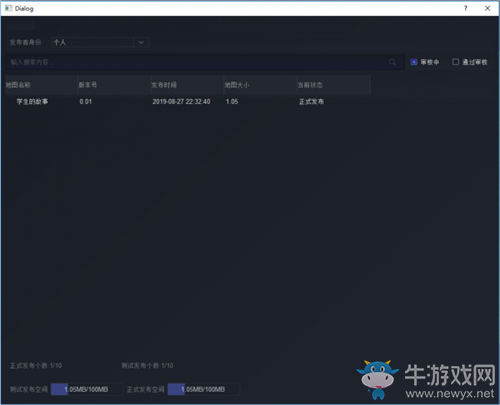Close the Dialog window
The width and height of the screenshot is (500, 405).
click(487, 8)
